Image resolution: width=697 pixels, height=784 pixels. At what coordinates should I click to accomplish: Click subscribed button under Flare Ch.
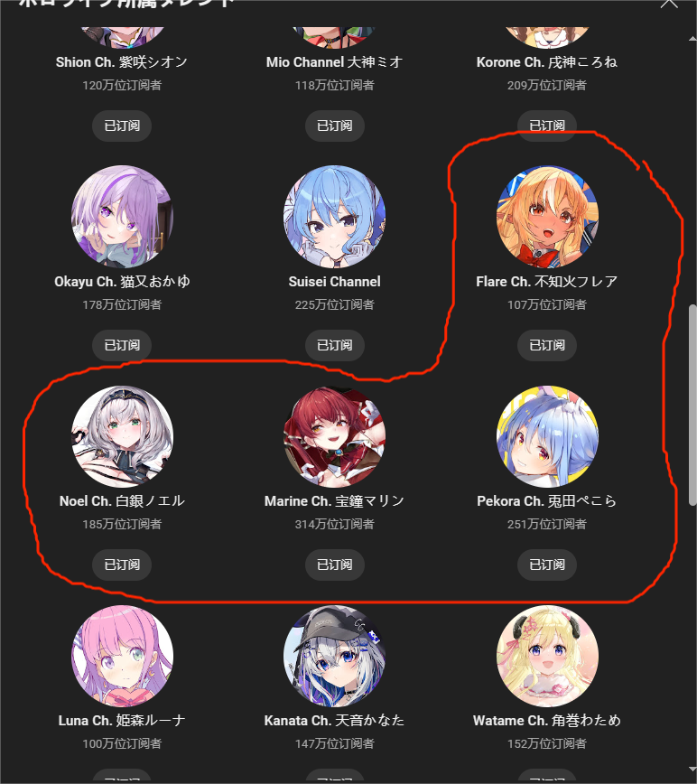(x=547, y=345)
